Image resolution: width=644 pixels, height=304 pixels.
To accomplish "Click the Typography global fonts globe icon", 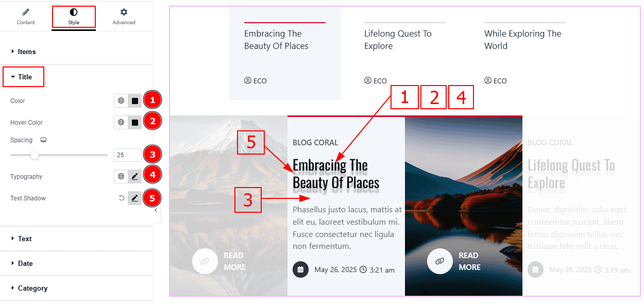I will point(121,177).
